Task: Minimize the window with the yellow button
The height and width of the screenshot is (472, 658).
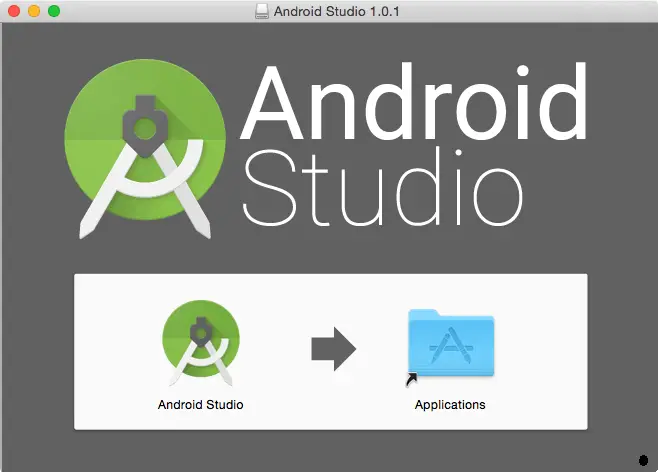Action: (34, 11)
